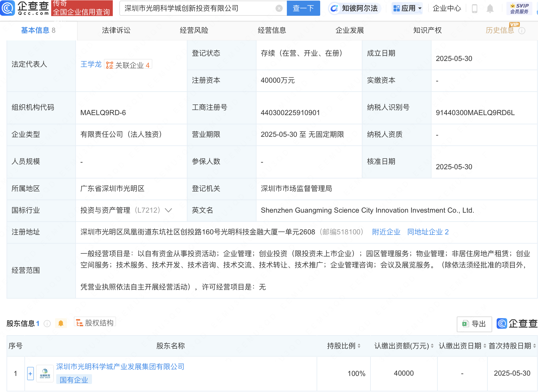538x392 pixels.
Task: Open 附近企业 link
Action: point(386,232)
